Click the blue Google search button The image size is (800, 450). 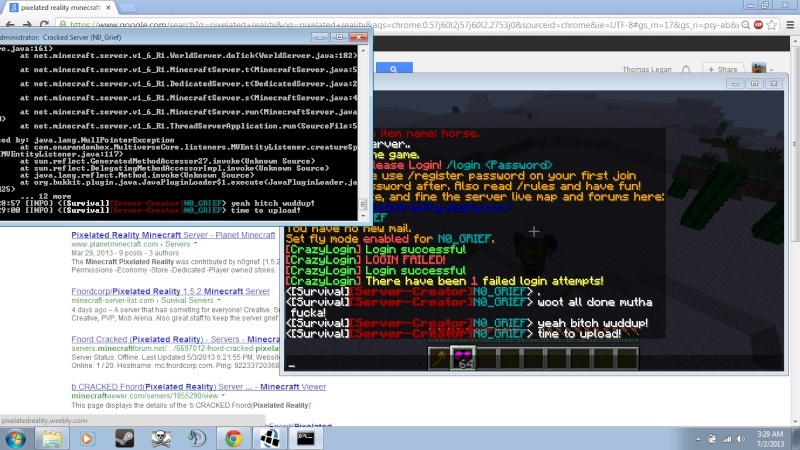coord(394,68)
